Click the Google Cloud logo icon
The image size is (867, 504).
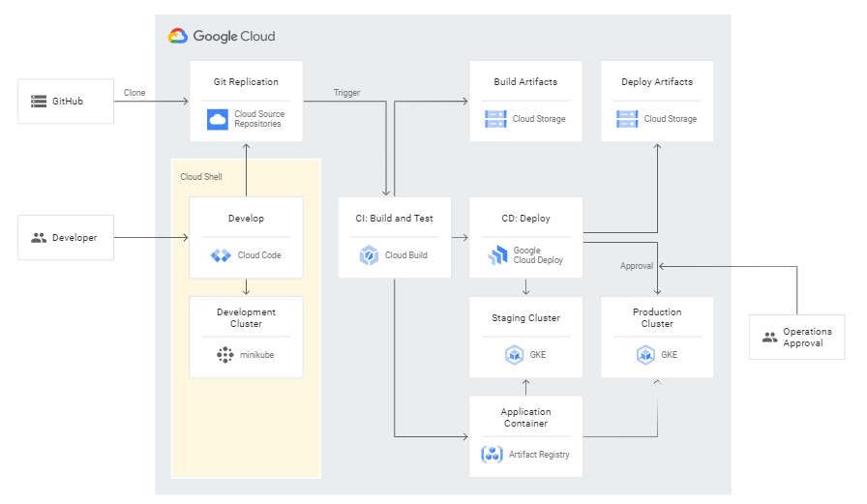point(178,36)
